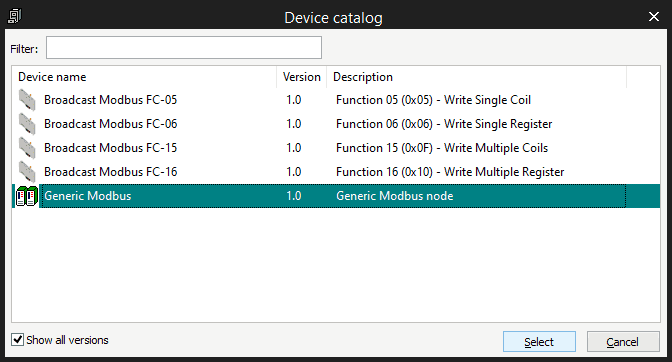Click the Broadcast Modbus FC-16 device icon
672x362 pixels.
click(27, 172)
